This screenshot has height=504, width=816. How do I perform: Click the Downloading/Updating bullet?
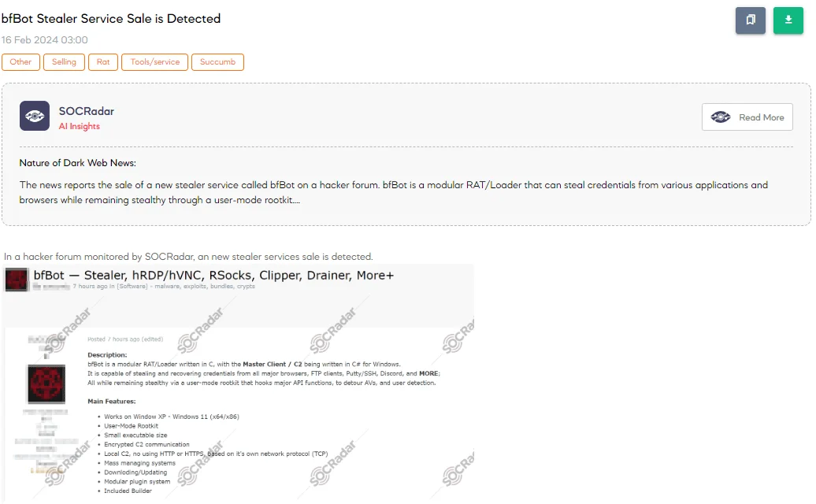click(x=135, y=472)
